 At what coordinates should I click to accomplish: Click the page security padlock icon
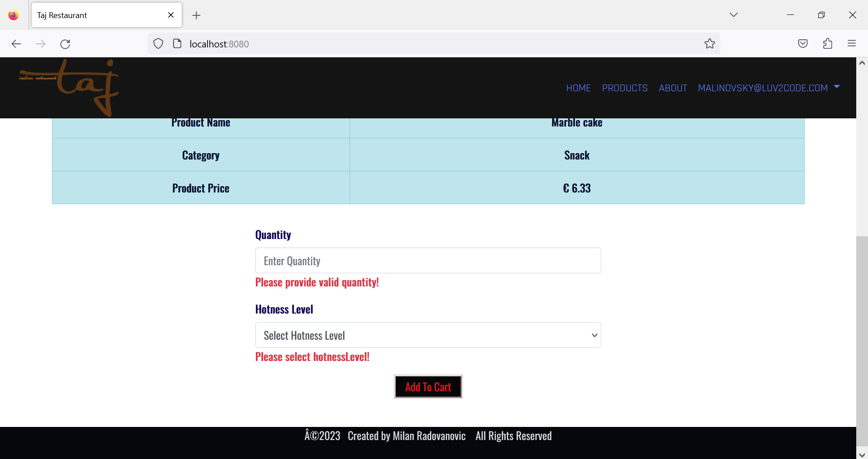point(177,43)
